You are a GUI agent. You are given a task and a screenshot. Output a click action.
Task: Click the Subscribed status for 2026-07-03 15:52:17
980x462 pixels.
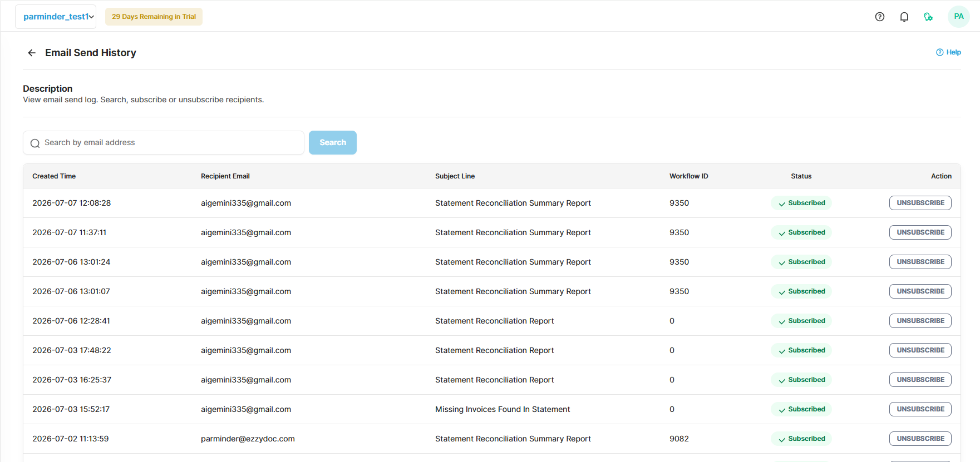[x=801, y=409]
